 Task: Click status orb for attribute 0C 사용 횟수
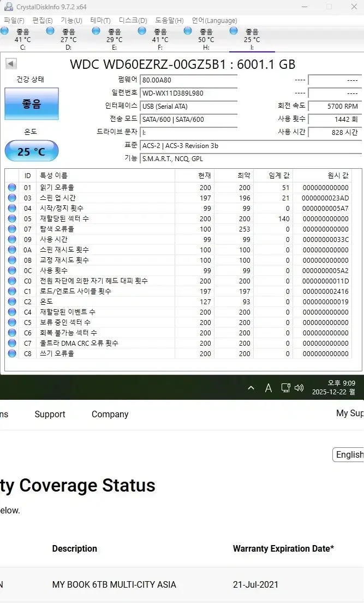12,270
